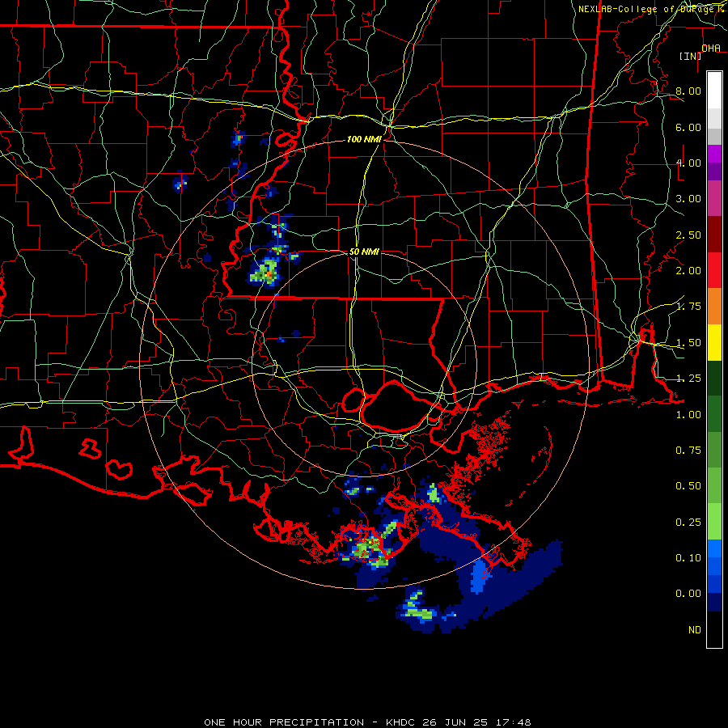Screen dimensions: 728x728
Task: Click the 0.50 legend value
Action: point(688,486)
